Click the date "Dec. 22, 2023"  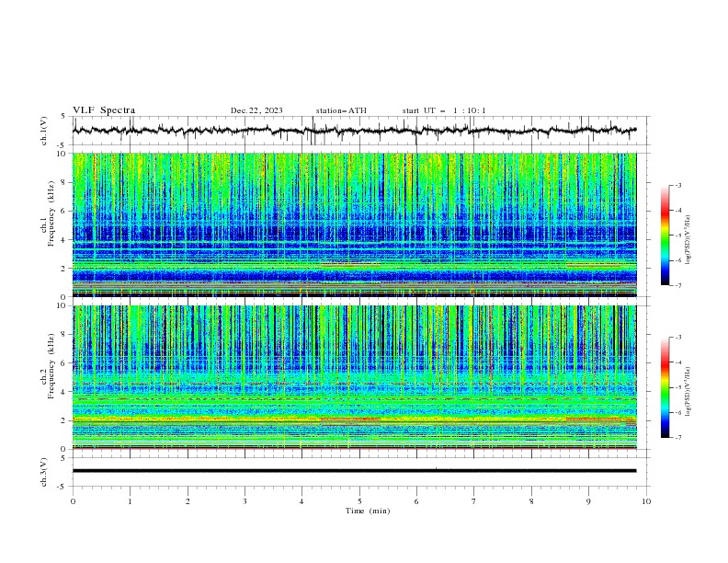coord(256,110)
